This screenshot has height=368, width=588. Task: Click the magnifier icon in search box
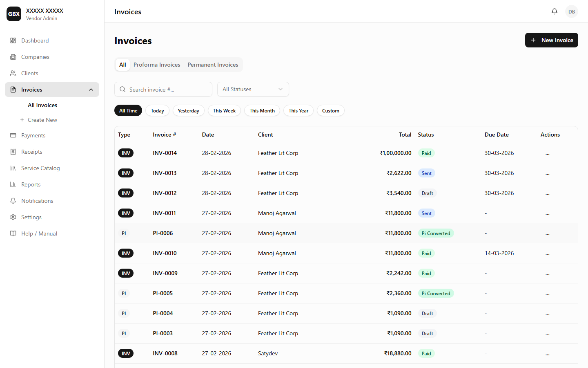[x=122, y=89]
